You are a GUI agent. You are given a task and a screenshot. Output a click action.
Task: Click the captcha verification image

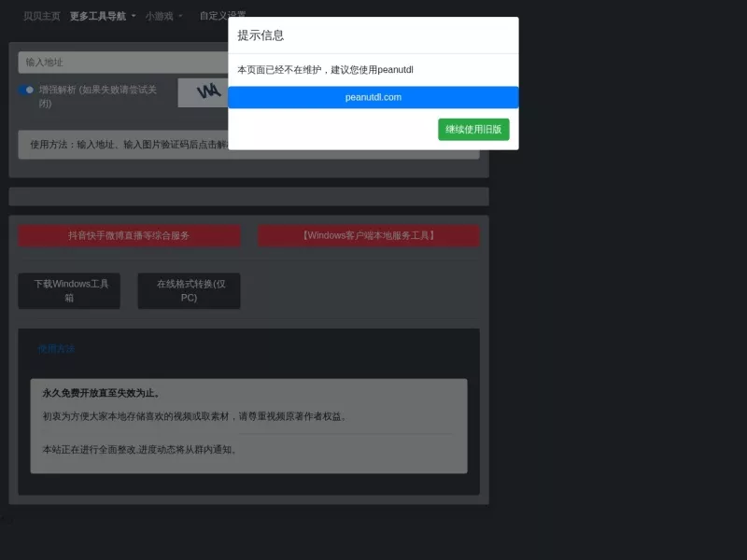click(x=203, y=92)
